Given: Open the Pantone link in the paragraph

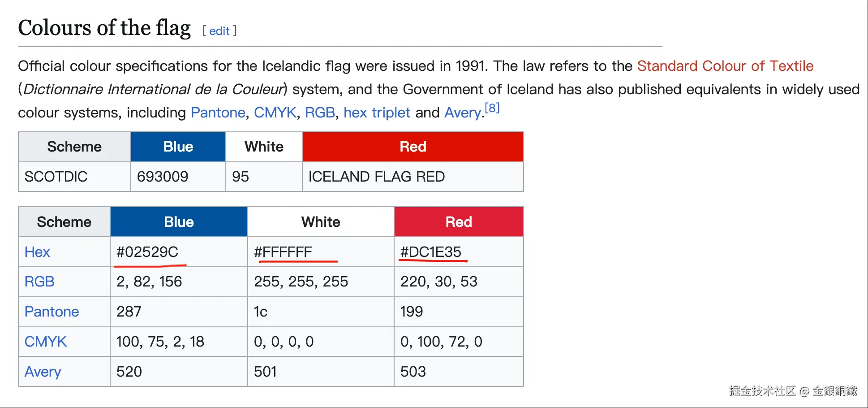Looking at the screenshot, I should (x=218, y=113).
